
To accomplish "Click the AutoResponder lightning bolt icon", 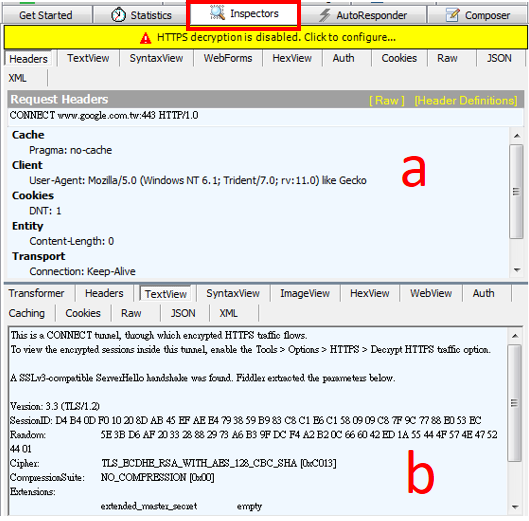I will coord(325,15).
